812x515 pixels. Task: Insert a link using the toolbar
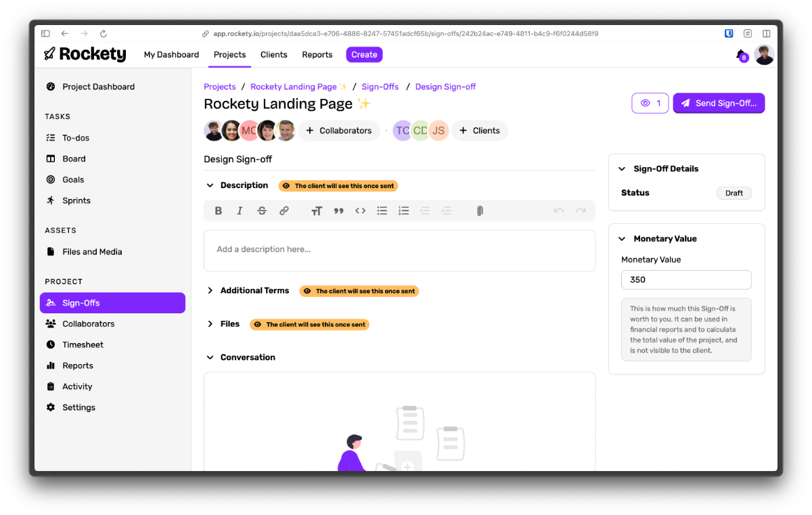284,211
